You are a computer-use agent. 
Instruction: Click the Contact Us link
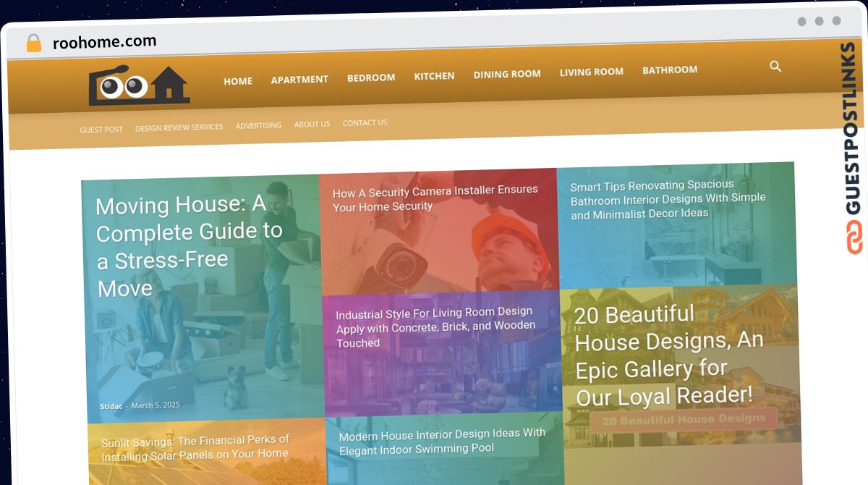[365, 122]
